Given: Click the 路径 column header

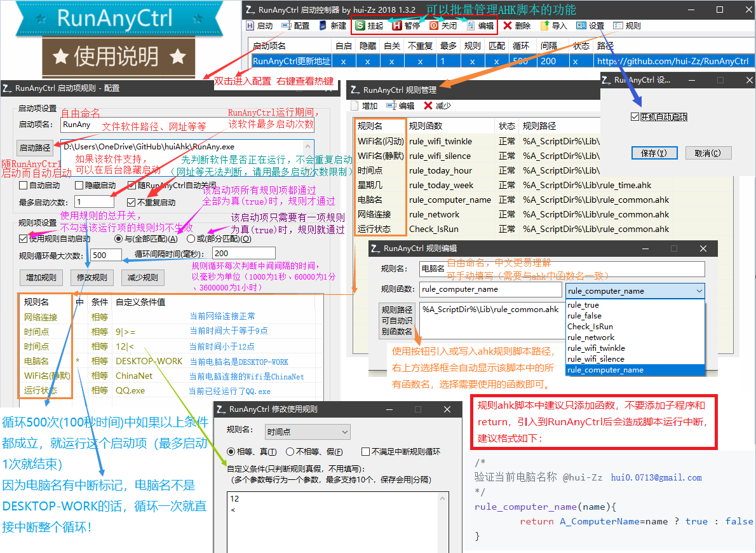Looking at the screenshot, I should (673, 46).
